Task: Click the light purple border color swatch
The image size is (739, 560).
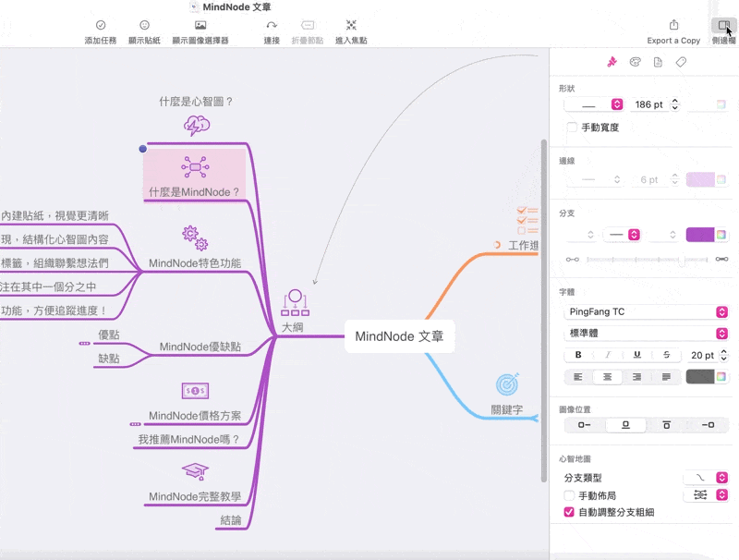Action: click(700, 179)
